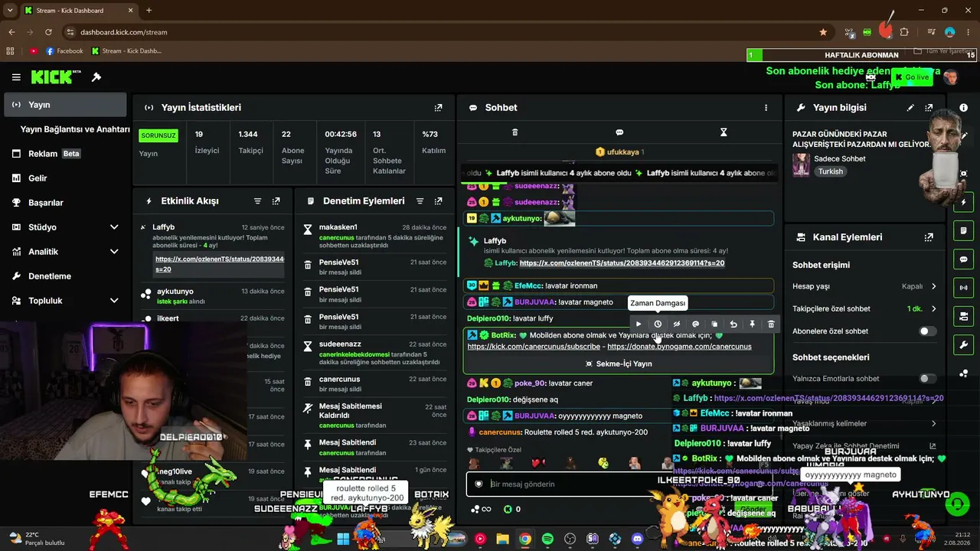This screenshot has width=980, height=551.
Task: Open the Facebook bookmark
Action: tap(64, 51)
